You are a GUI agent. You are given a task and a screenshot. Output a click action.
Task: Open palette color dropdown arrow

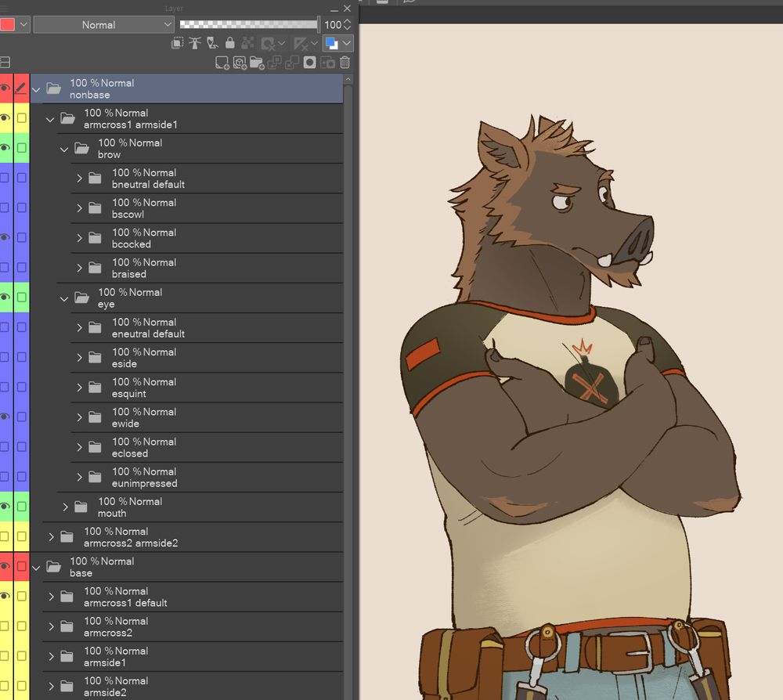tap(23, 24)
